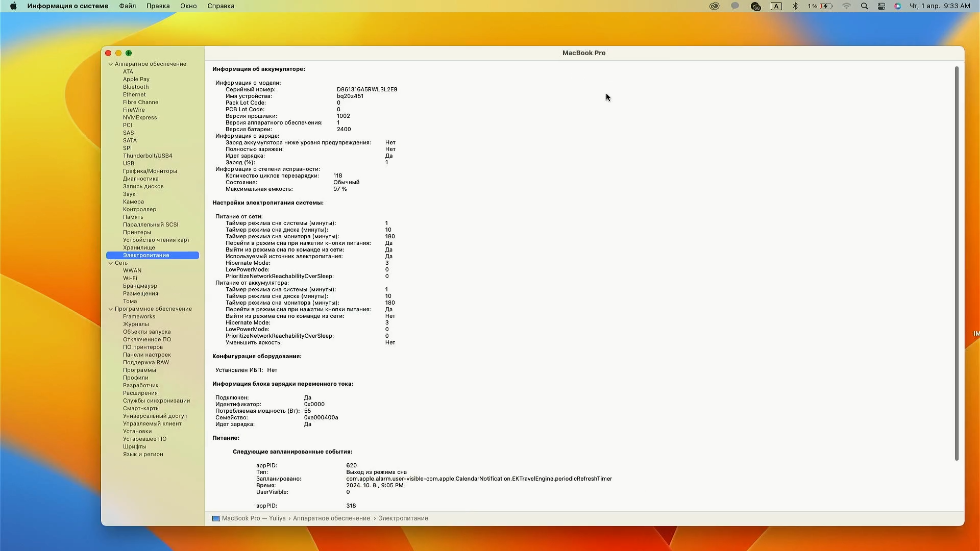Open the Окно menu
The height and width of the screenshot is (551, 980).
(188, 6)
